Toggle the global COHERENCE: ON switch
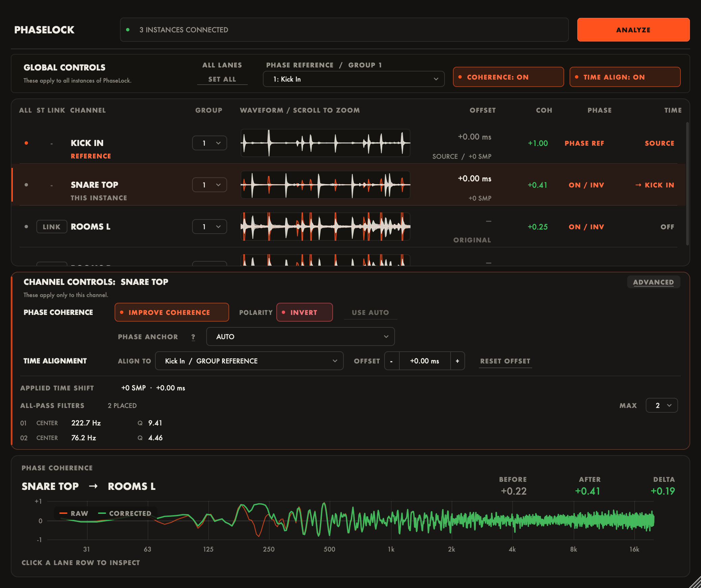Viewport: 701px width, 588px height. coord(508,77)
